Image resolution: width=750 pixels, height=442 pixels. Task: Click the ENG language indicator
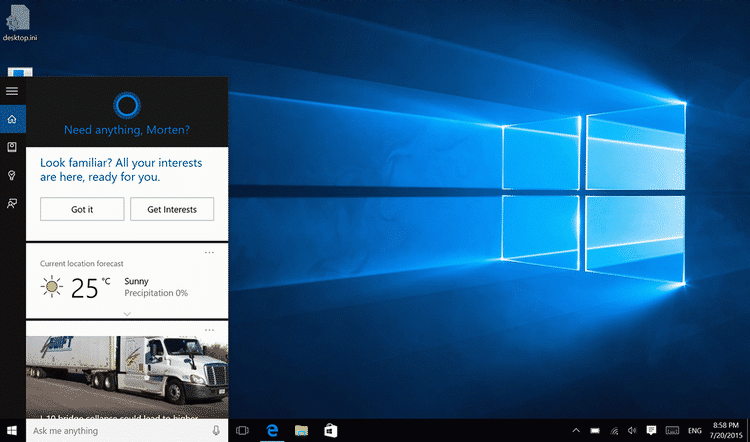695,431
